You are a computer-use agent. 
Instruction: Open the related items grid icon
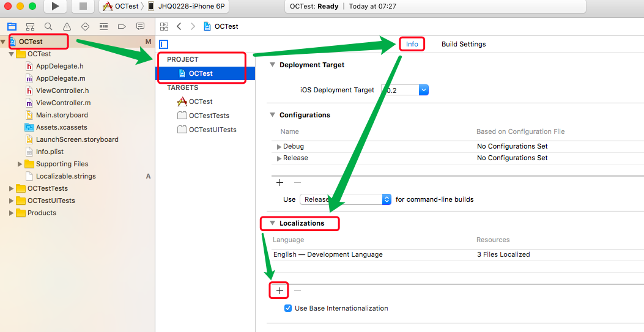tap(165, 26)
